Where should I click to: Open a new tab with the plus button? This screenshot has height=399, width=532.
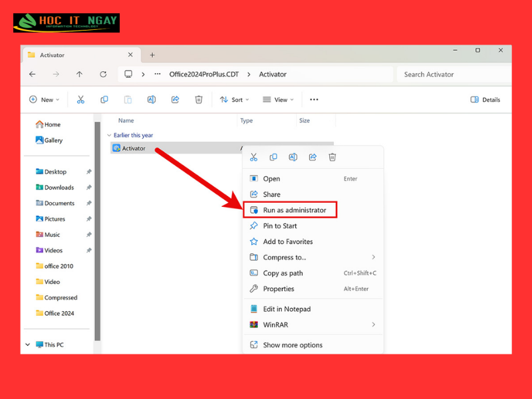[152, 55]
